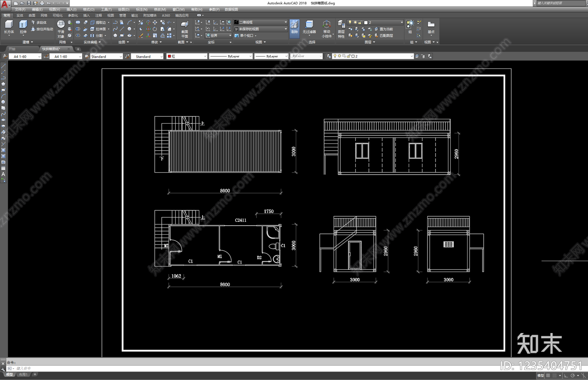Switch to the 注释 annotate ribbon tab
Viewport: 588px width, 380px height.
click(98, 15)
